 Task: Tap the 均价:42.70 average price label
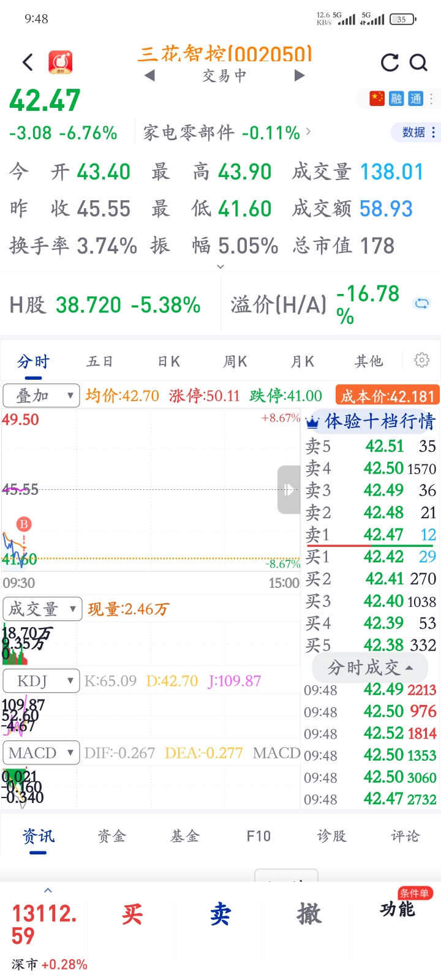coord(123,396)
